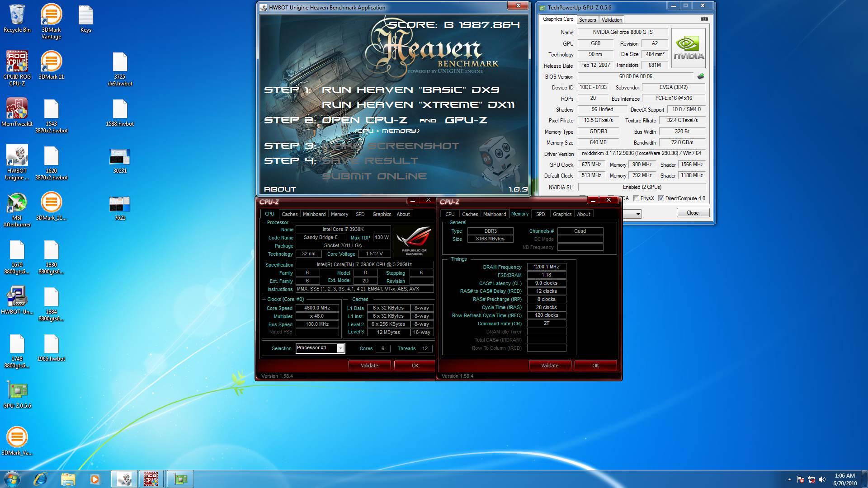The image size is (868, 488).
Task: Select the 1588.hwbot file icon
Action: click(x=120, y=113)
